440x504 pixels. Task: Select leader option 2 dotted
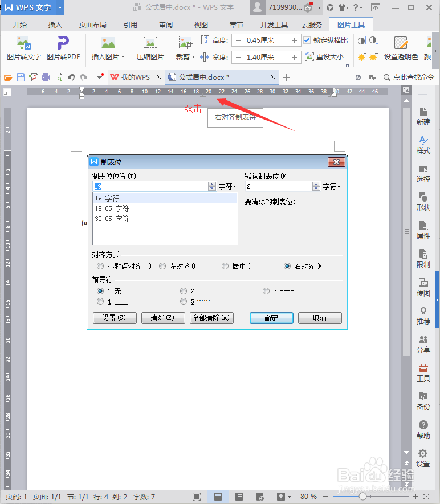point(184,291)
